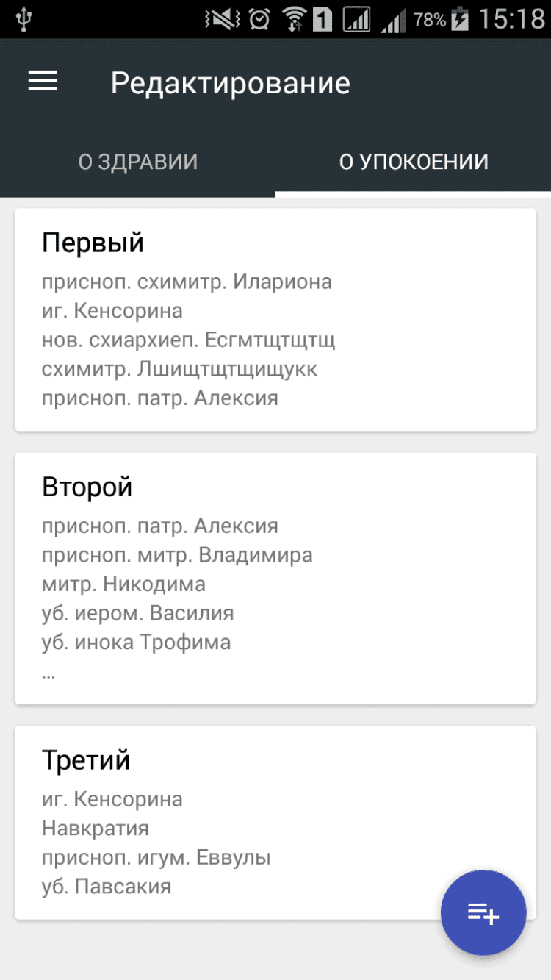
Task: Tap the Wi-Fi status icon
Action: pos(294,20)
